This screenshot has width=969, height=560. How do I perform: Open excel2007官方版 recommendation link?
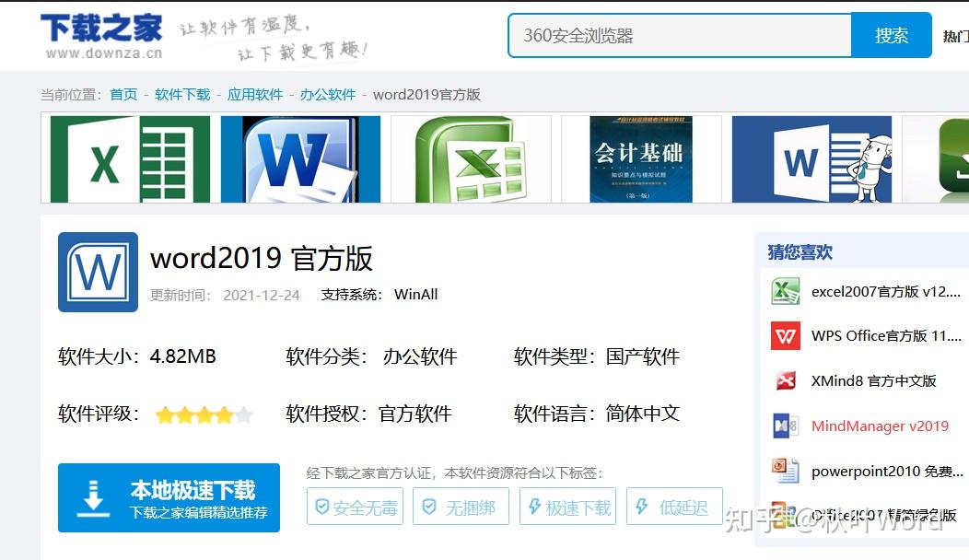(885, 291)
